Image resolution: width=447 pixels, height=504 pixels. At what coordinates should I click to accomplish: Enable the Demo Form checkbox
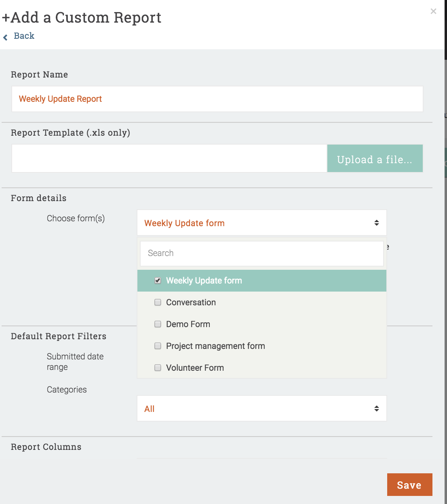point(158,324)
